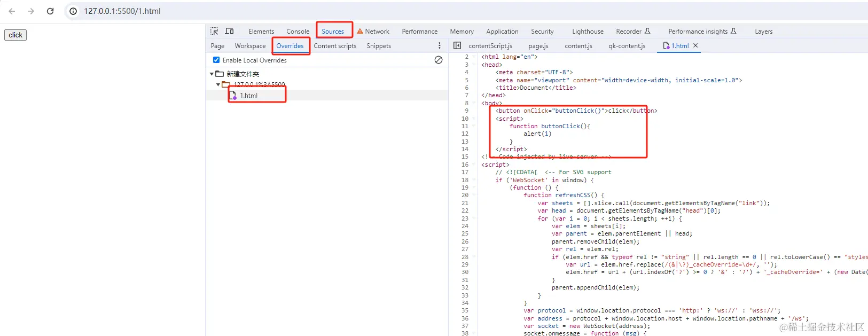
Task: Switch to the Workspace navigator tab
Action: click(250, 46)
